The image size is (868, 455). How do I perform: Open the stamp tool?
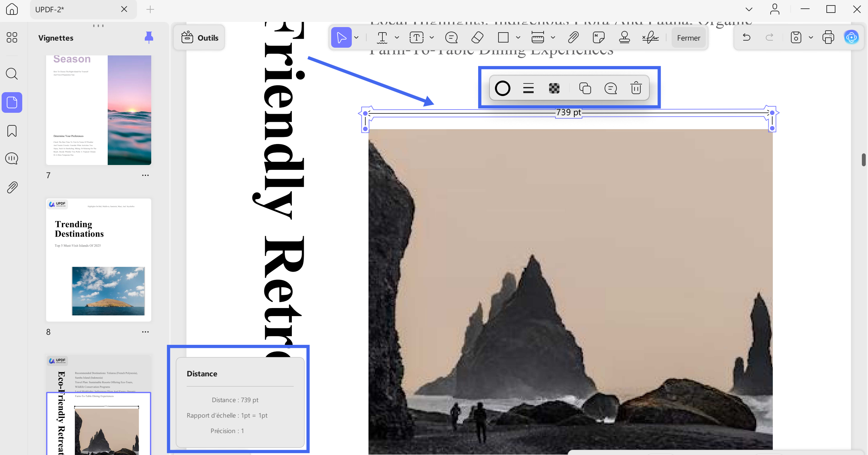pos(624,37)
